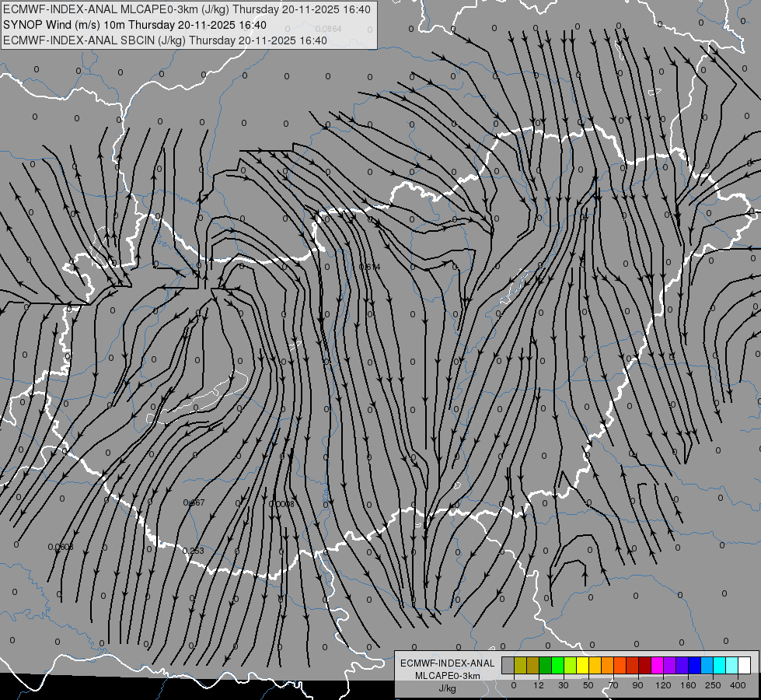Click the legend value 12

click(x=539, y=685)
